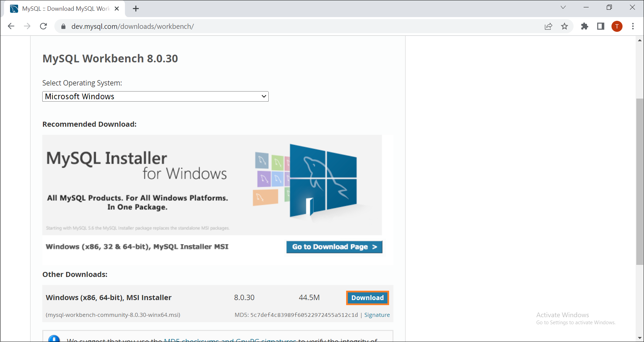Go back to the previous page
Screen dimensions: 644x342
pos(11,26)
